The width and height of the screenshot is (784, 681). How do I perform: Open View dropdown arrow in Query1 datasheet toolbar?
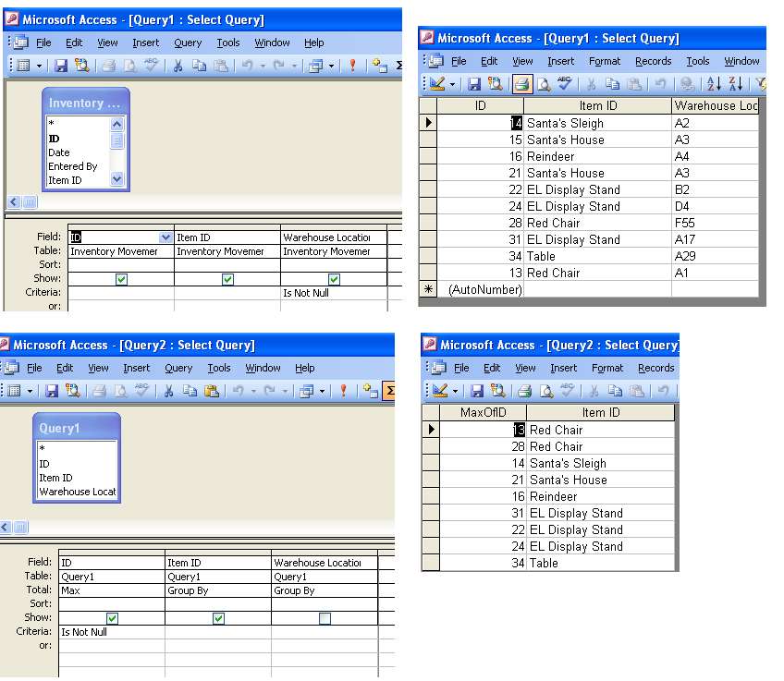pyautogui.click(x=452, y=84)
